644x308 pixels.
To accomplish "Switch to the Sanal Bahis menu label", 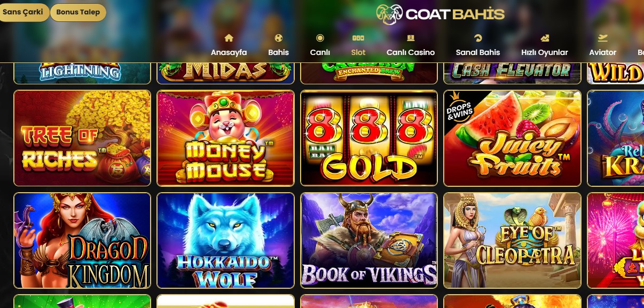I will [478, 52].
